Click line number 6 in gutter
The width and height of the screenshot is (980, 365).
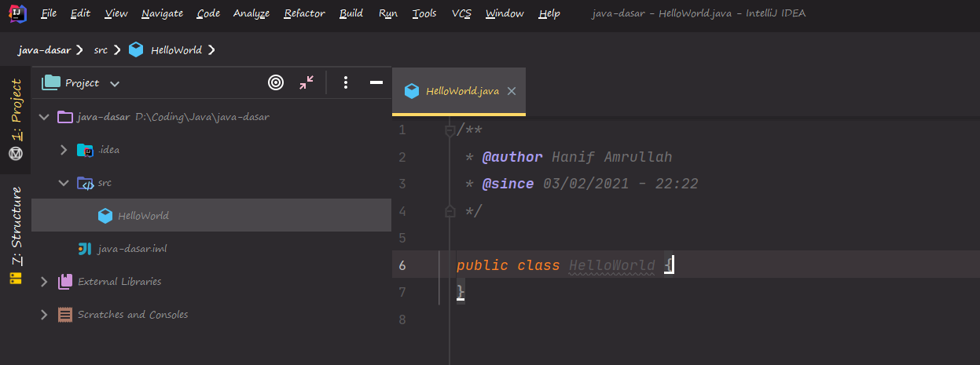coord(402,265)
